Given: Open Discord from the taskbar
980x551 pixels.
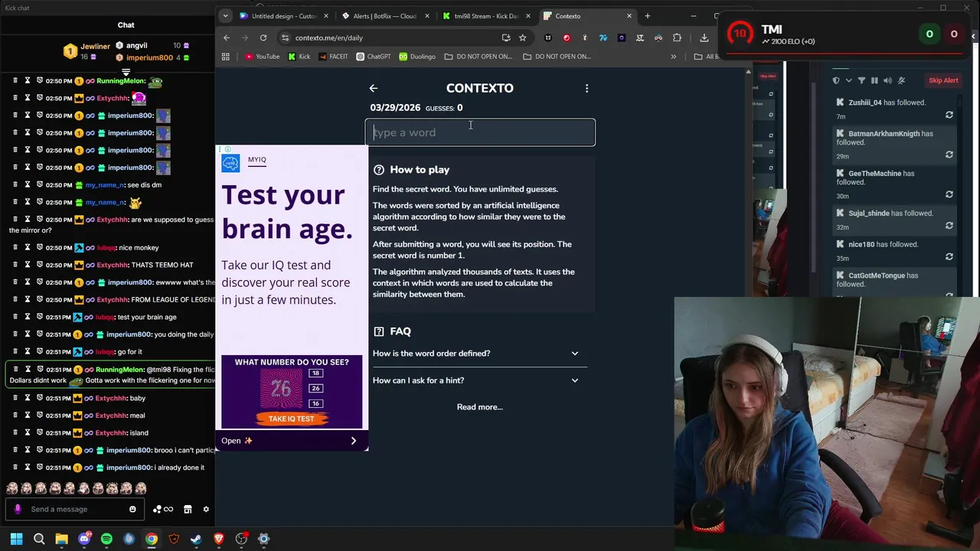Looking at the screenshot, I should 84,539.
